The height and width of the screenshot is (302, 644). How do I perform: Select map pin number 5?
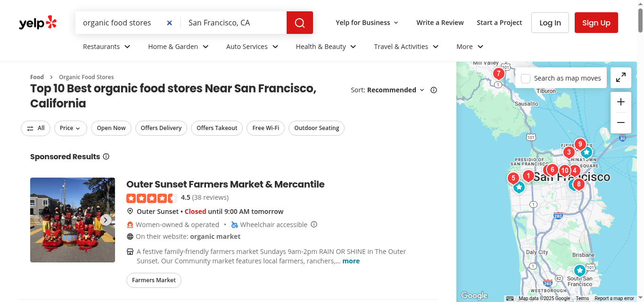[513, 178]
